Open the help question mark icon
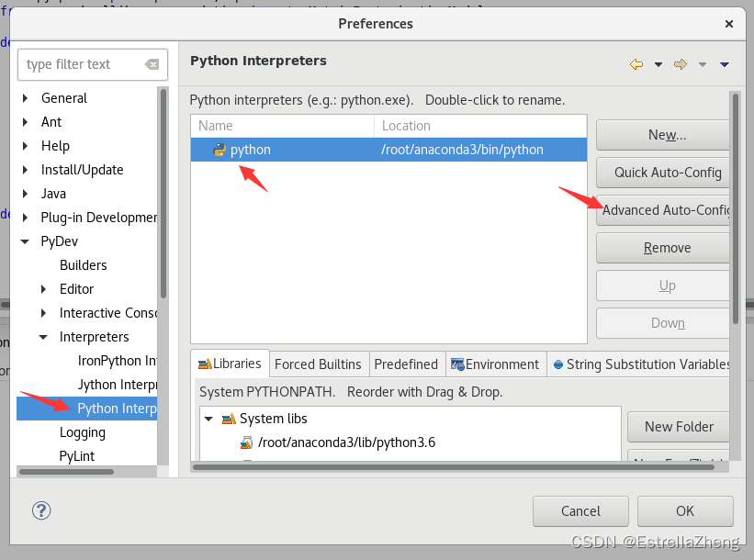The height and width of the screenshot is (560, 754). pos(40,510)
